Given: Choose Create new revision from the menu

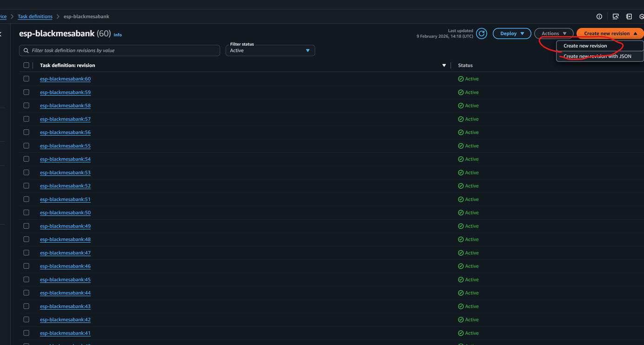Looking at the screenshot, I should (585, 46).
